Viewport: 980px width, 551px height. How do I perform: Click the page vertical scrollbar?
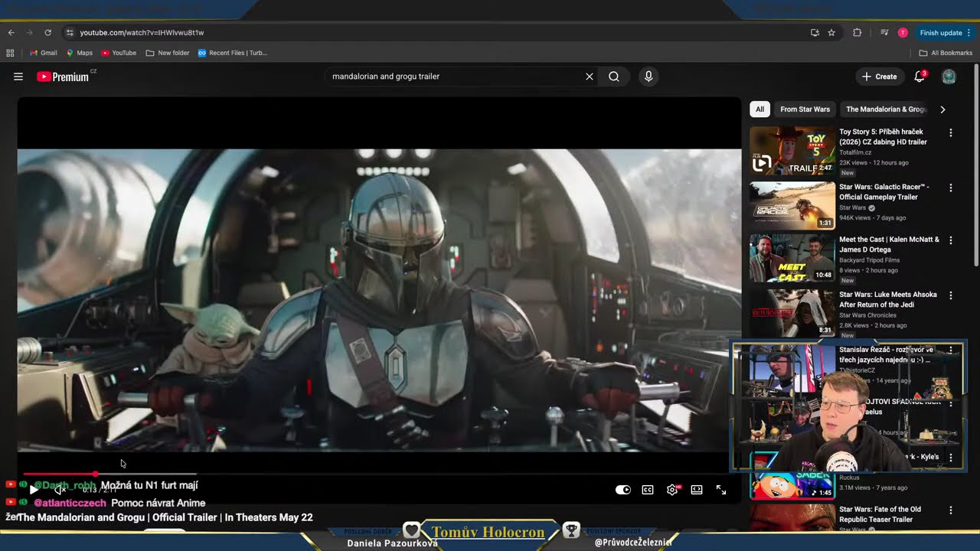tap(976, 165)
